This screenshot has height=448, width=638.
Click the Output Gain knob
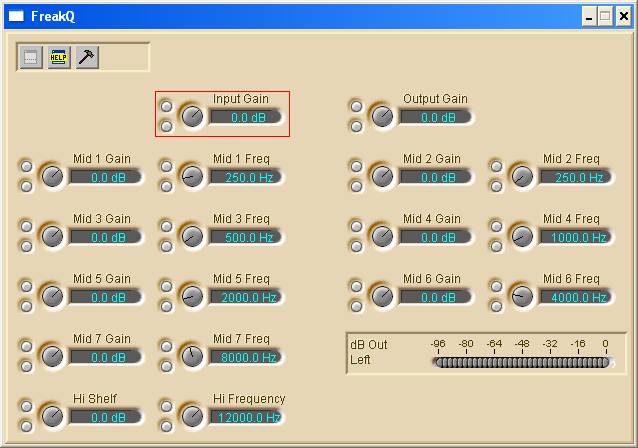(x=382, y=116)
